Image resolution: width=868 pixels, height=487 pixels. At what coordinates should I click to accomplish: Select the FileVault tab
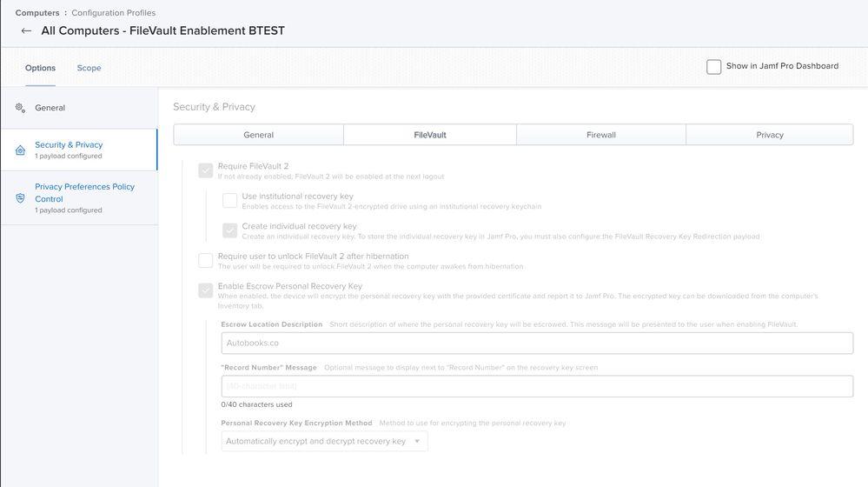[x=430, y=135]
